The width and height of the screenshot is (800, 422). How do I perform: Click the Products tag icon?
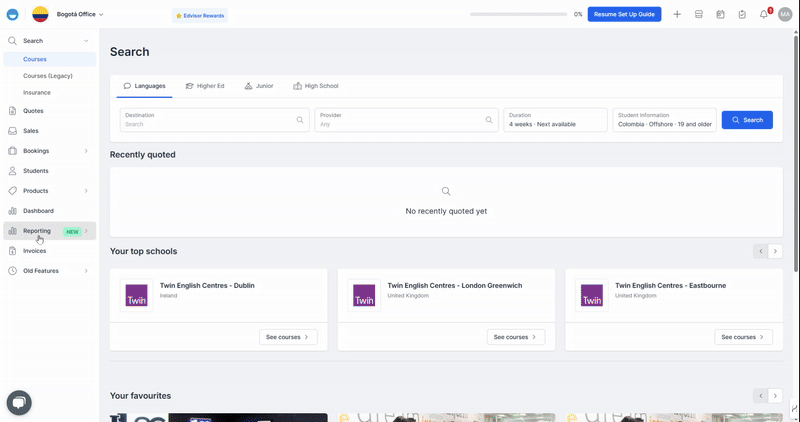(12, 191)
